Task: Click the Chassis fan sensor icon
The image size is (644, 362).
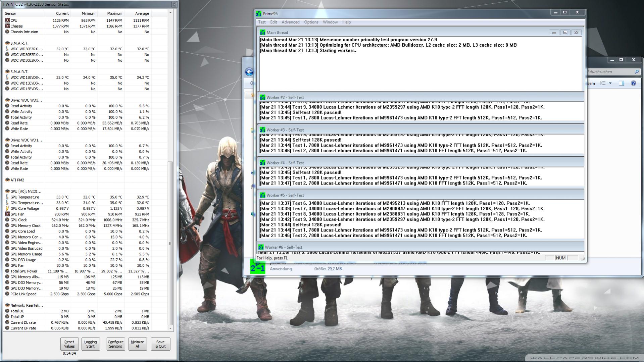Action: tap(7, 26)
